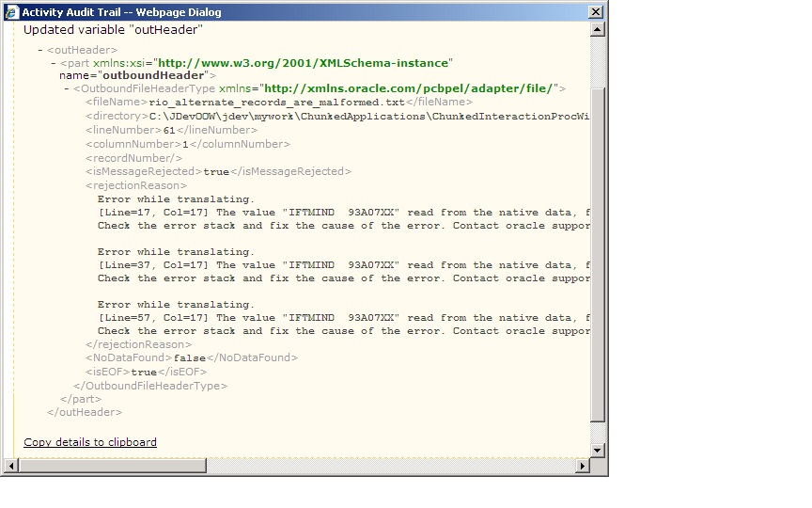Image resolution: width=812 pixels, height=508 pixels.
Task: Click the lineNumber value 61
Action: [x=169, y=131]
